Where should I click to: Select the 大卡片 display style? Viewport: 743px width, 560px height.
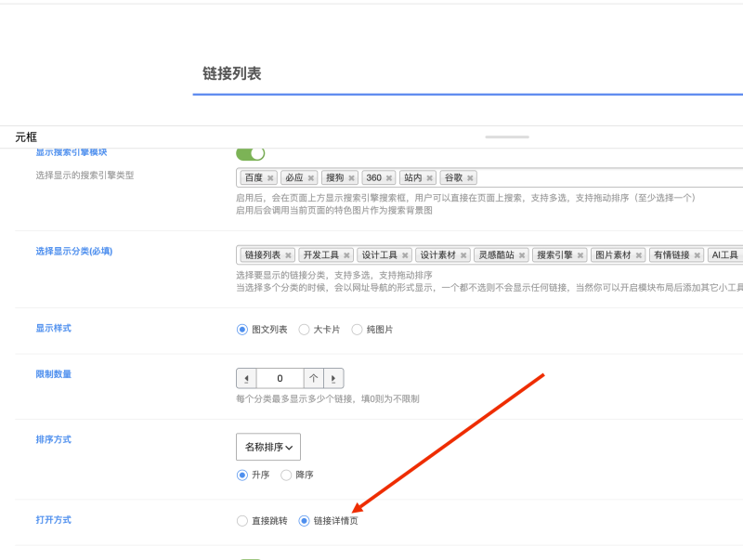point(304,330)
